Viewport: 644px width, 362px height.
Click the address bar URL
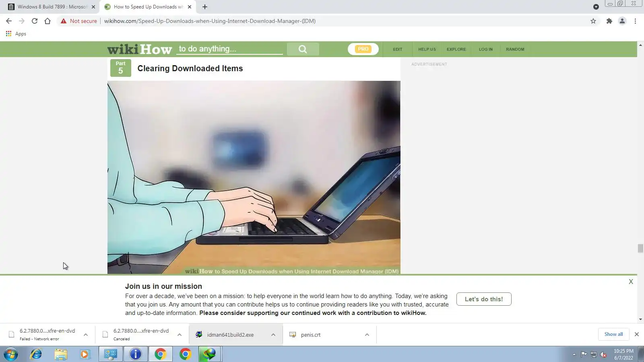tap(210, 21)
